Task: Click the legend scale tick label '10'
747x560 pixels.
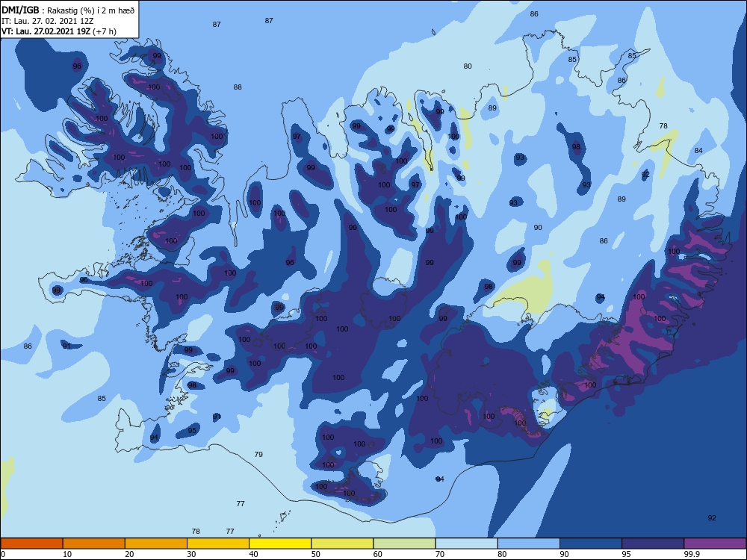Action: coord(67,554)
